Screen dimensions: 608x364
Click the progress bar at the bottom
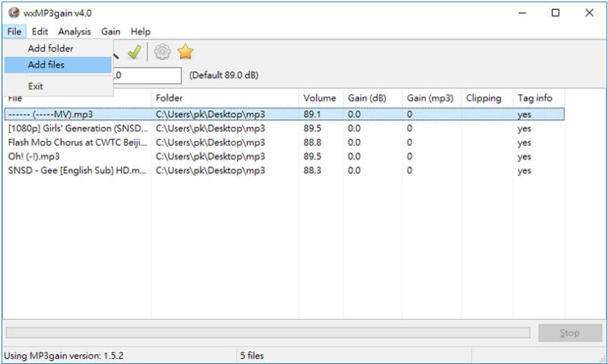(268, 333)
